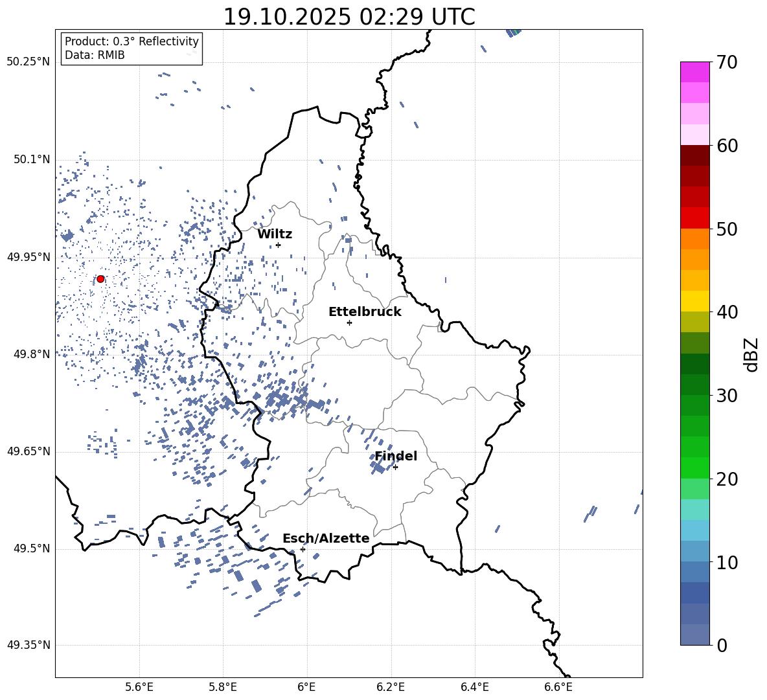Image resolution: width=767 pixels, height=700 pixels.
Task: Click the colorbar tick value 10
Action: point(727,562)
